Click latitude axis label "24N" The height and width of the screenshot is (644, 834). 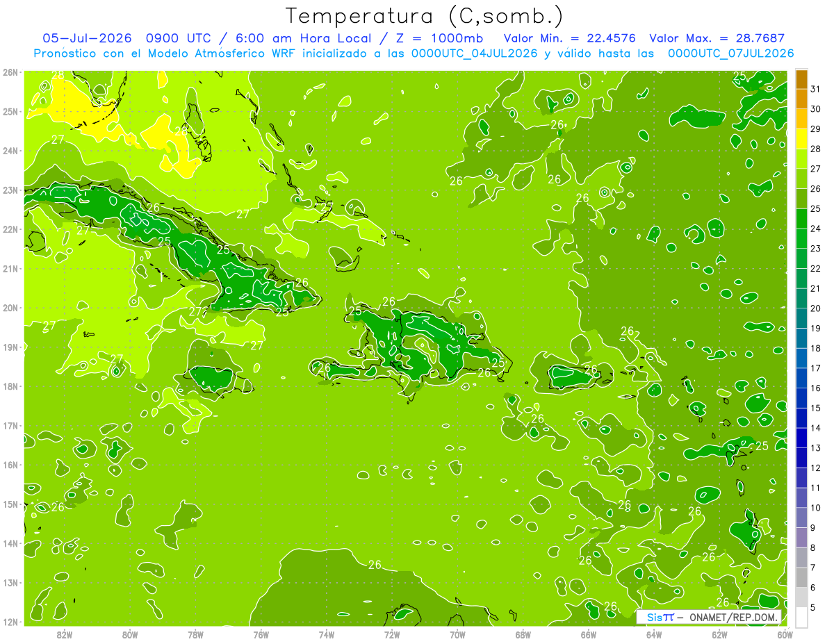coord(10,151)
